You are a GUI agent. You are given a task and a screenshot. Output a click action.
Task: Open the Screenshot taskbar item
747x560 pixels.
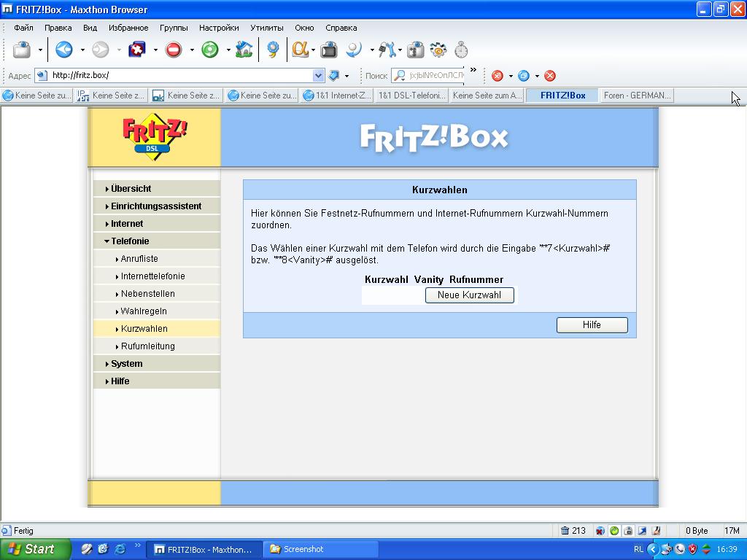(x=322, y=549)
